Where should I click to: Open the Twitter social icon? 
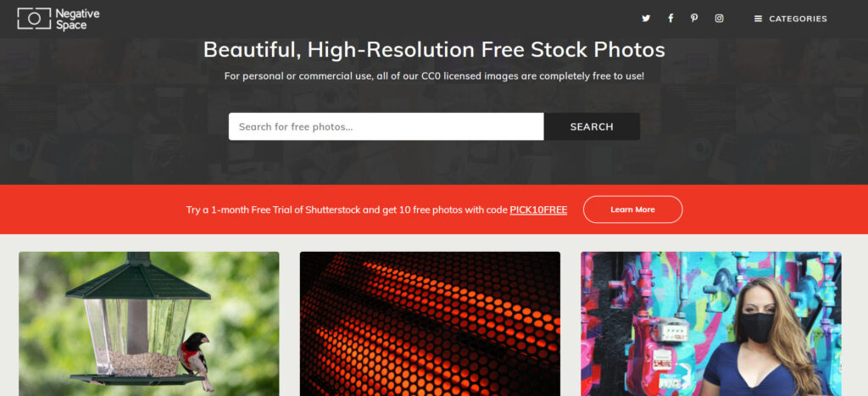645,19
